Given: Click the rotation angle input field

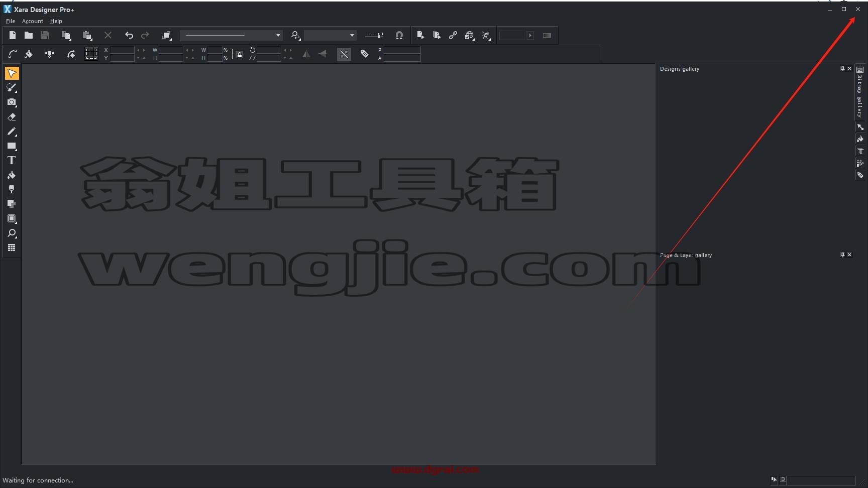Looking at the screenshot, I should click(x=269, y=50).
